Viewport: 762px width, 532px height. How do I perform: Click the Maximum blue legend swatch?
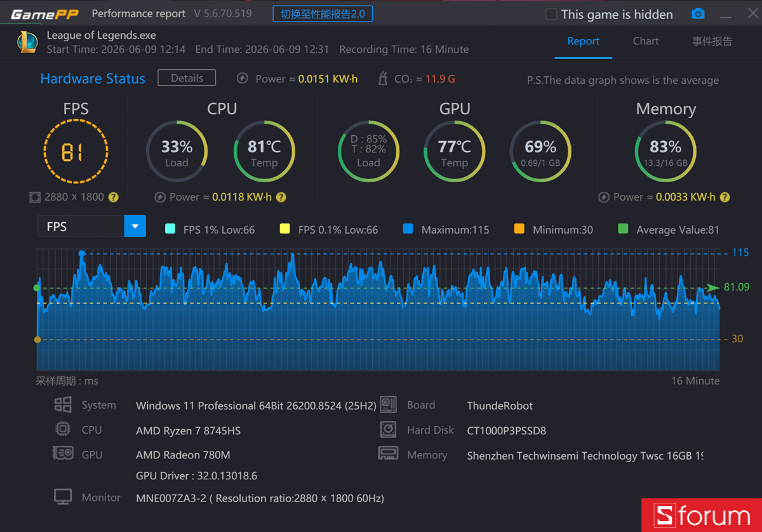click(x=408, y=229)
